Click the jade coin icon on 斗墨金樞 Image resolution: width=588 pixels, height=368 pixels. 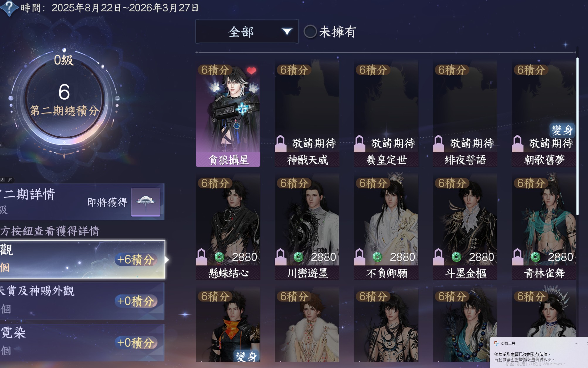456,257
